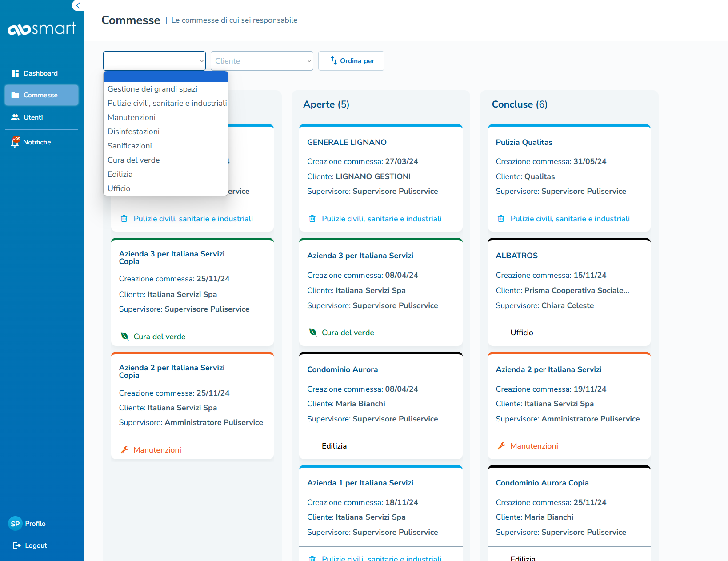Click Ufficio label on ALBATROS card
The height and width of the screenshot is (561, 728).
522,333
